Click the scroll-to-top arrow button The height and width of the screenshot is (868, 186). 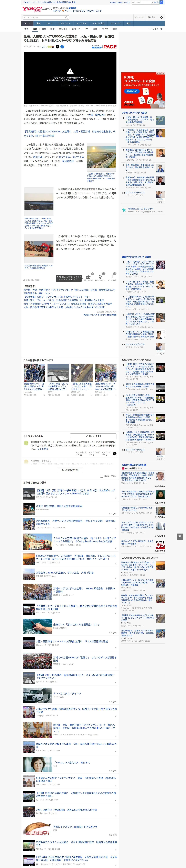coord(180,536)
